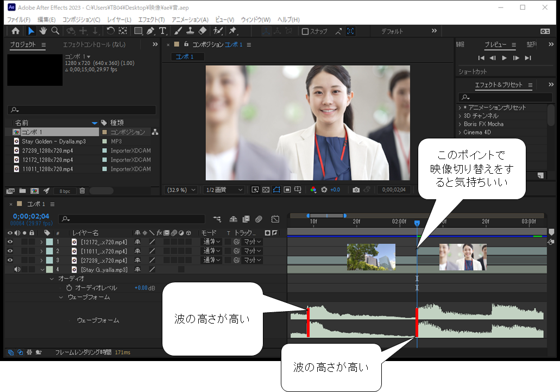Switch to the Effect Controls tab
This screenshot has height=392, width=560.
click(x=95, y=45)
